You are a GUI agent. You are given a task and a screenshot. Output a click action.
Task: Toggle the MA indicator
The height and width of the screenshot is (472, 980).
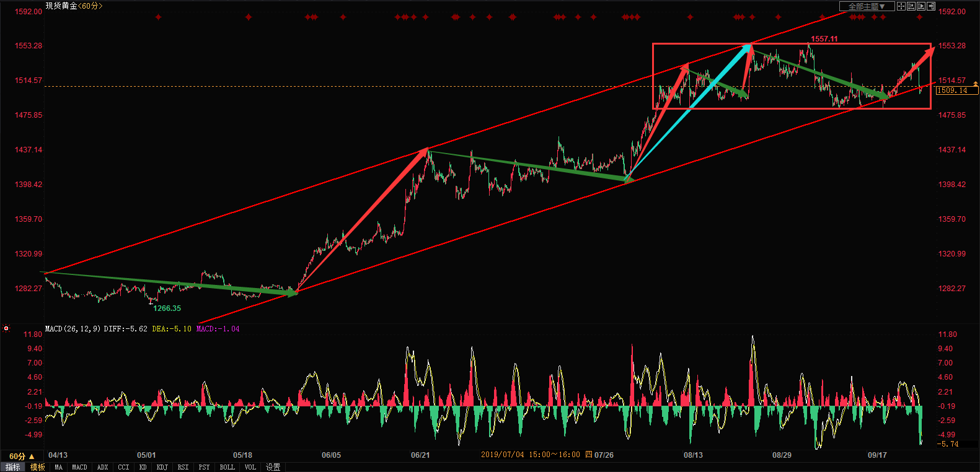(x=59, y=467)
